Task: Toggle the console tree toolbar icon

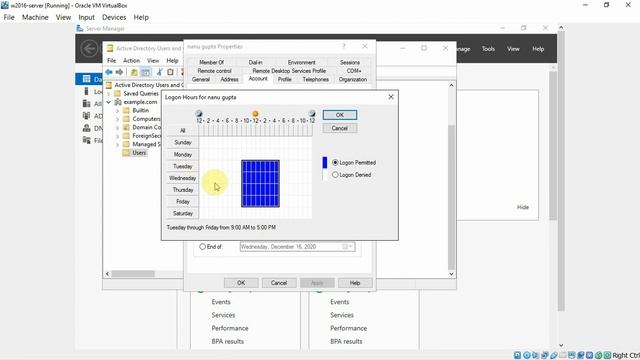Action: pyautogui.click(x=146, y=72)
